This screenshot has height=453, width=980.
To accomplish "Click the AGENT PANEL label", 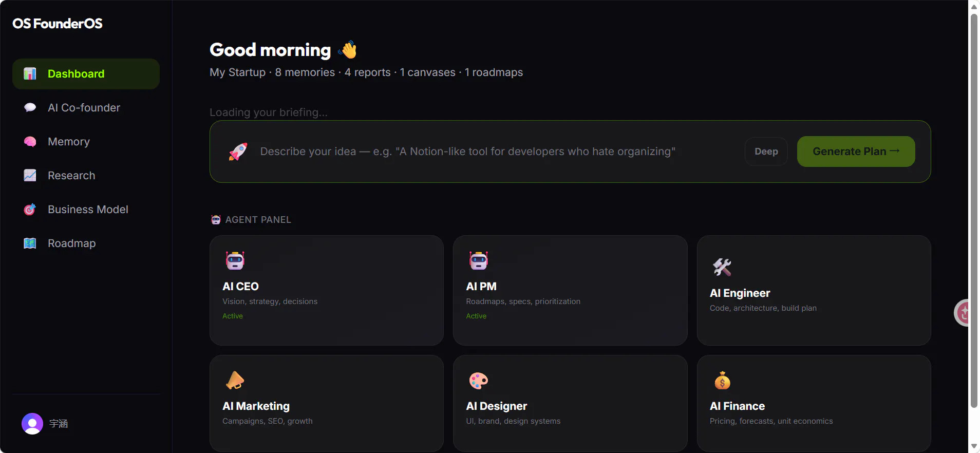I will pyautogui.click(x=258, y=220).
